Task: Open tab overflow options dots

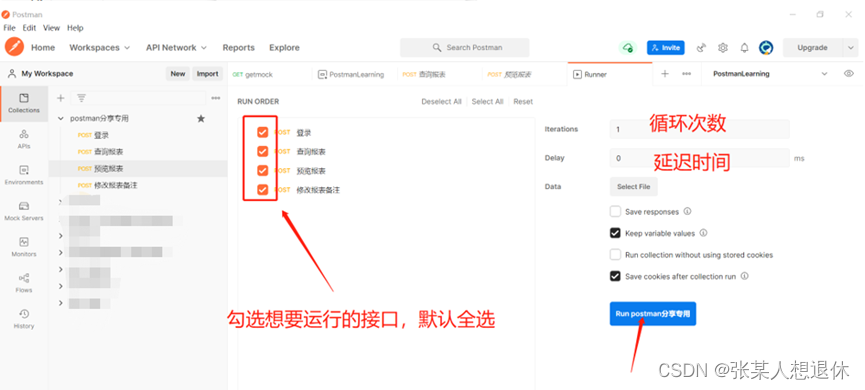Action: click(x=686, y=74)
